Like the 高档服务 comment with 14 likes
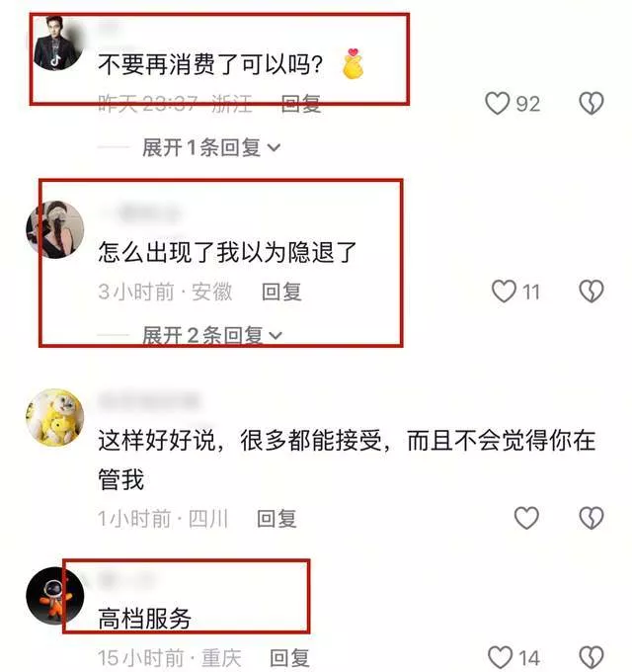The image size is (632, 672). 500,657
